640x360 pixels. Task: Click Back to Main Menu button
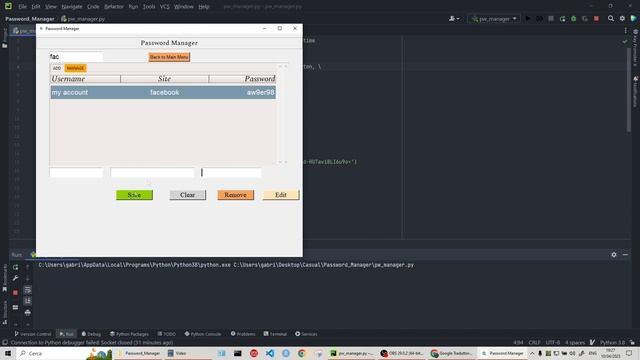pos(169,57)
